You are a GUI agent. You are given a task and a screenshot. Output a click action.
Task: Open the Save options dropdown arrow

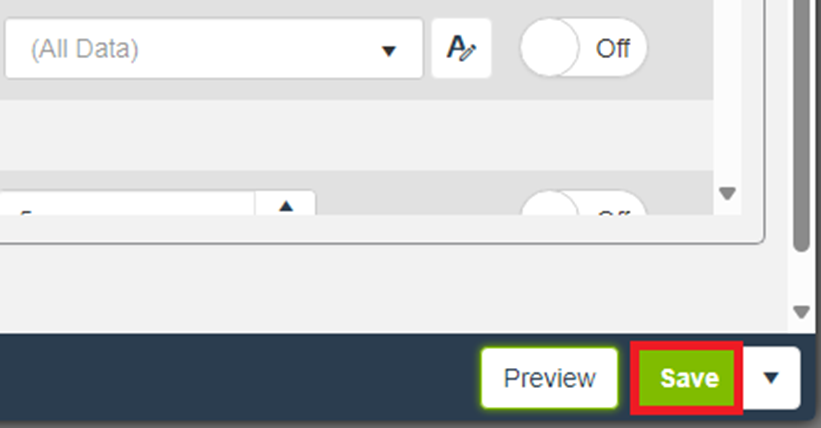point(771,378)
